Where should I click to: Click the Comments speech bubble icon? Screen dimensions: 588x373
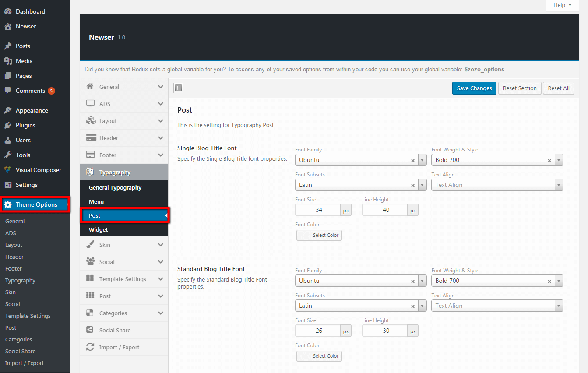point(8,91)
